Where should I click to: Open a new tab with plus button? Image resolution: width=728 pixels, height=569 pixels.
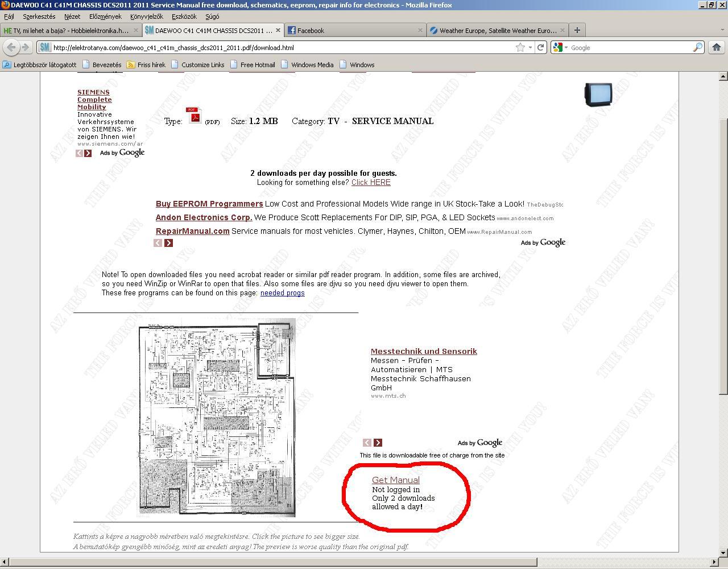click(577, 30)
